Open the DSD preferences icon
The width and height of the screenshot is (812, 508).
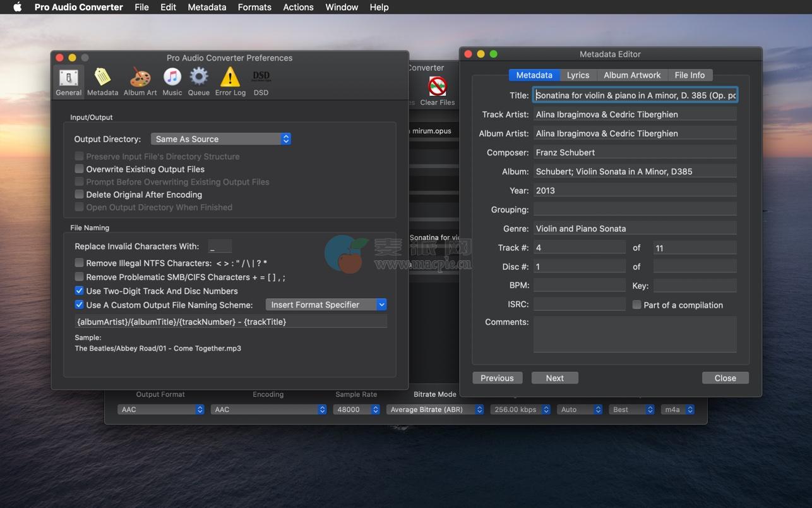261,82
